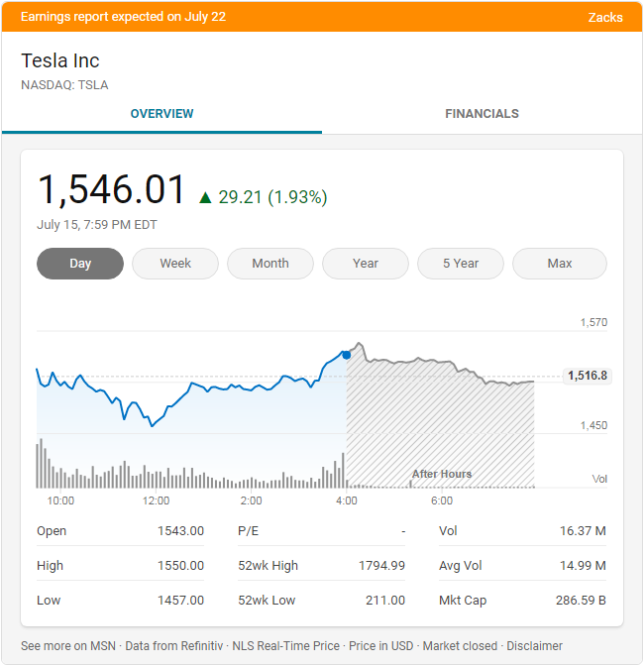
Task: Click the earnings report expected banner text
Action: point(123,17)
